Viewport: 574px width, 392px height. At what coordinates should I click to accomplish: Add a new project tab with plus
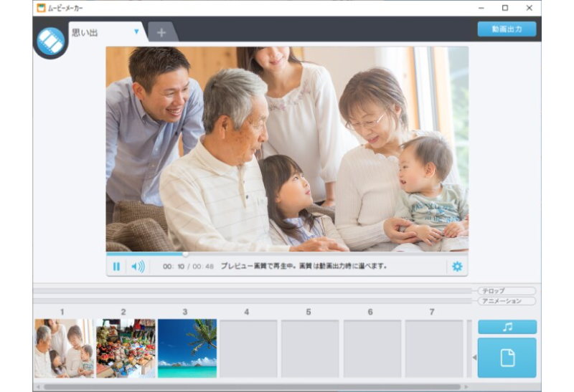click(161, 32)
